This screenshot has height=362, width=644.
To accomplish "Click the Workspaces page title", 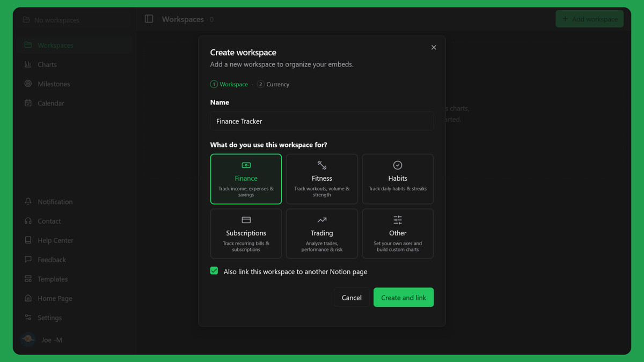I will [x=183, y=19].
